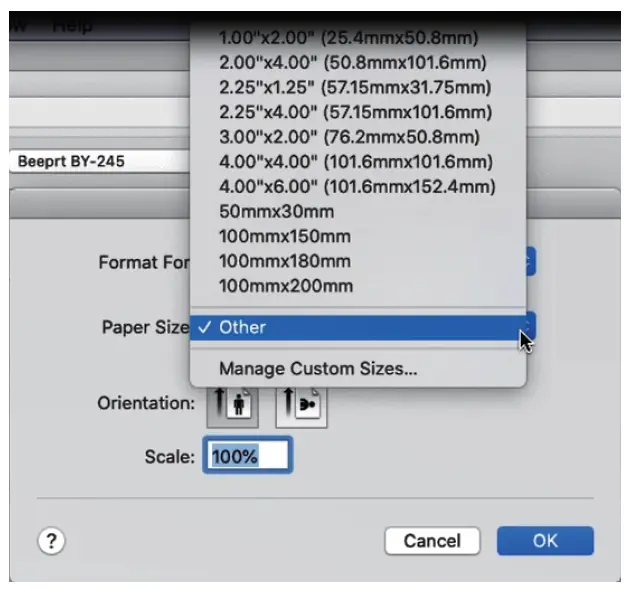The width and height of the screenshot is (629, 589).
Task: Click the Scale percentage field
Action: pos(248,456)
